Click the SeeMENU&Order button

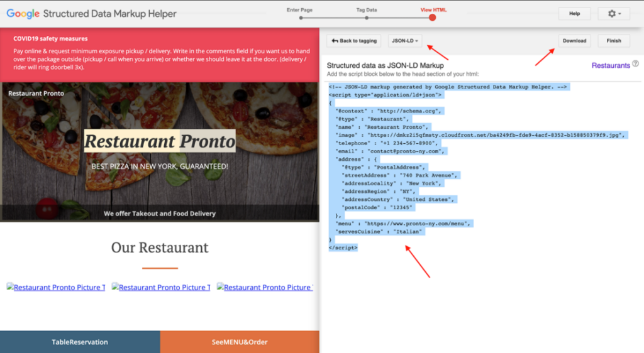(x=240, y=342)
